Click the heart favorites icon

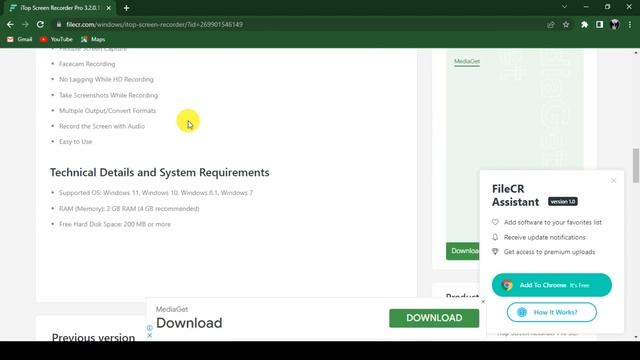point(495,222)
